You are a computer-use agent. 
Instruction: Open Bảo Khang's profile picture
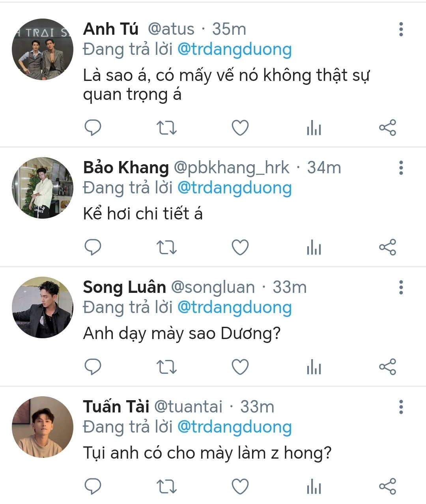(x=43, y=188)
